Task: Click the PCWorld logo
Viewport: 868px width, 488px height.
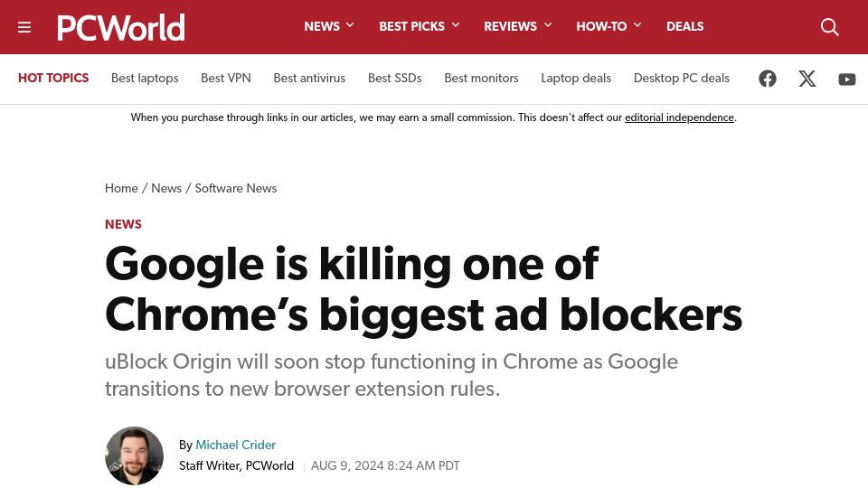Action: point(120,28)
